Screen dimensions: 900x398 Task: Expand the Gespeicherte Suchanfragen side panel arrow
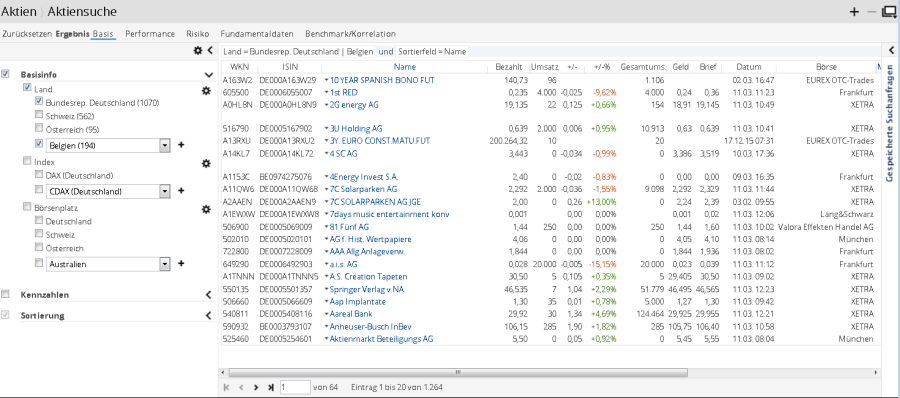click(891, 51)
